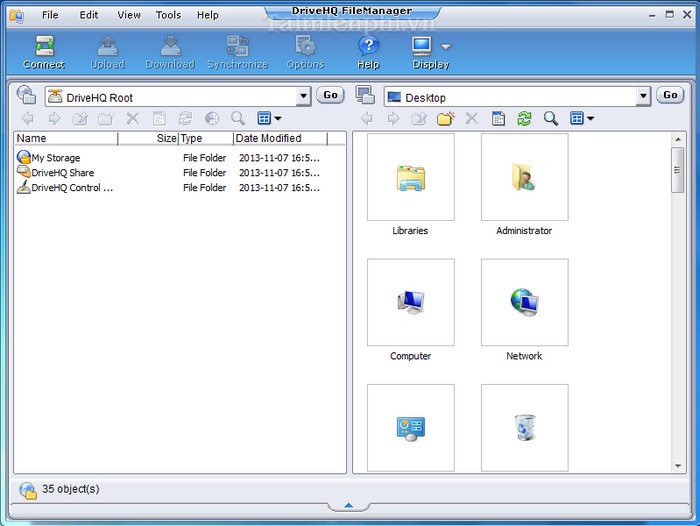Select the My Storage folder row

[x=168, y=158]
